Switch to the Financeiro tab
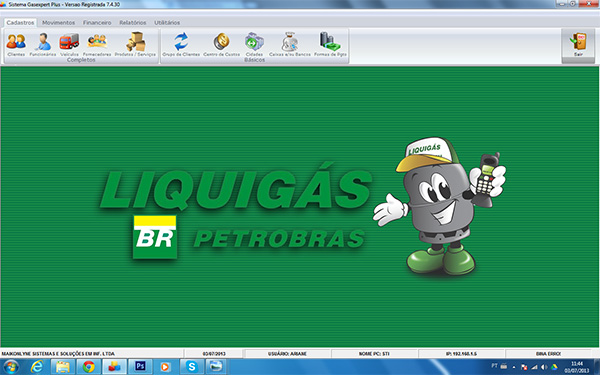600x375 pixels. [97, 23]
